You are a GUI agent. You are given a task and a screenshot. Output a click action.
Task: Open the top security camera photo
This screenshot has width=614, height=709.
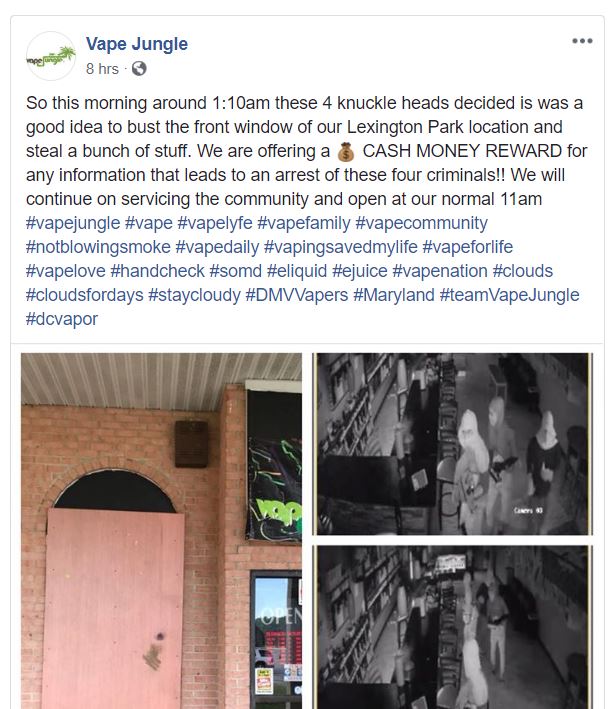tap(453, 444)
